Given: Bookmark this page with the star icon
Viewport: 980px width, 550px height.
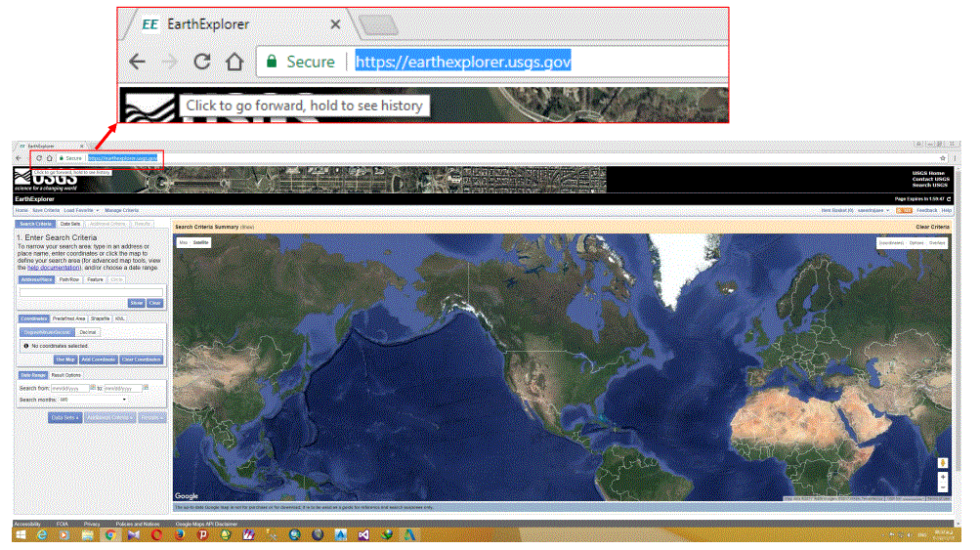Looking at the screenshot, I should (943, 158).
